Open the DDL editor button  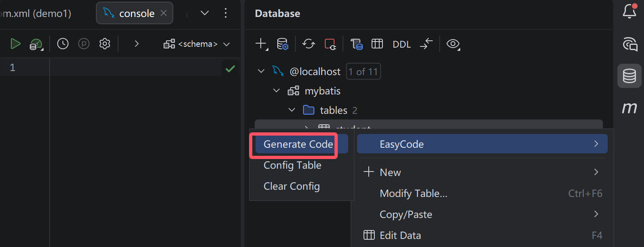coord(401,44)
